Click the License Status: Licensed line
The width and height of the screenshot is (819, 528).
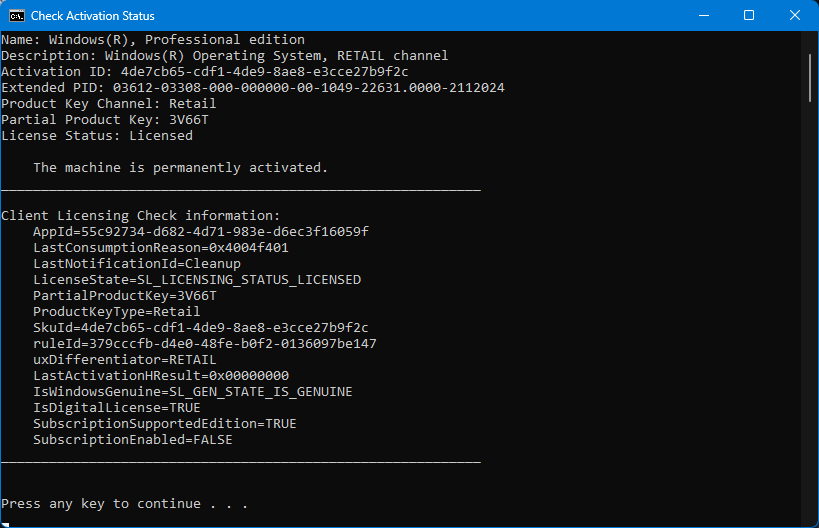97,136
